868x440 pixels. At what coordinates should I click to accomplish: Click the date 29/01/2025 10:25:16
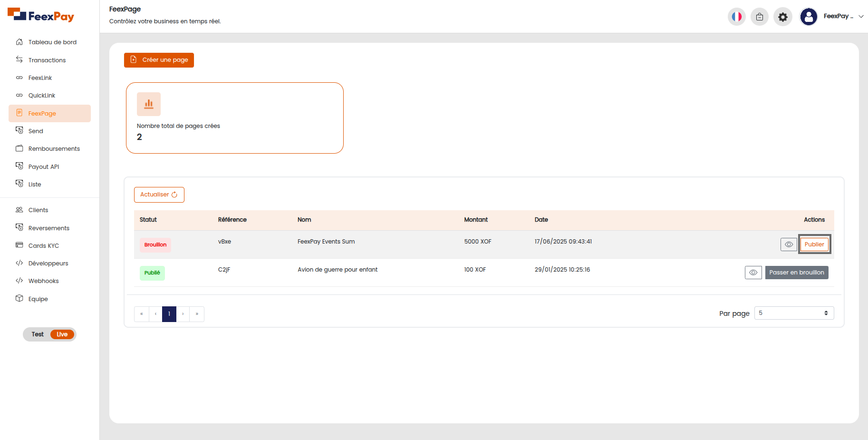[562, 270]
